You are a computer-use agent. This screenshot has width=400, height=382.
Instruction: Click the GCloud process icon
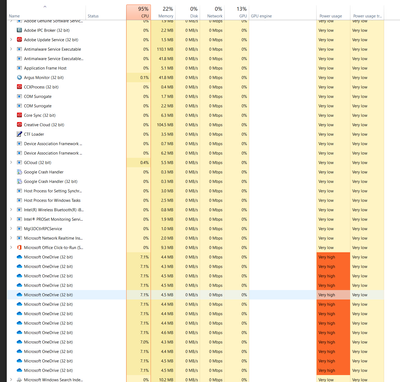point(19,162)
